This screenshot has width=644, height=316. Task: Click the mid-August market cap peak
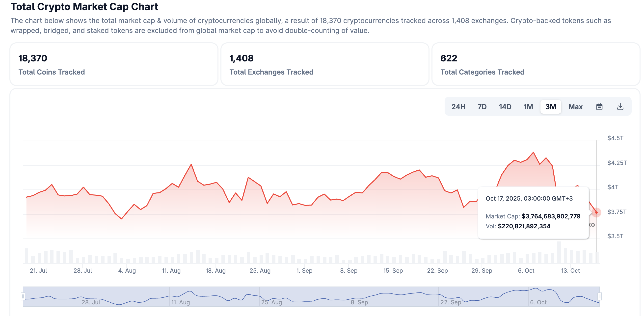click(x=191, y=164)
